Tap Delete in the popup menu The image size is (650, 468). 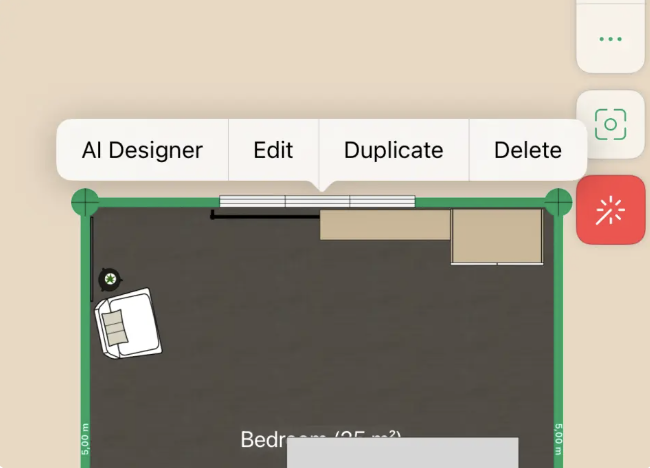pyautogui.click(x=528, y=150)
